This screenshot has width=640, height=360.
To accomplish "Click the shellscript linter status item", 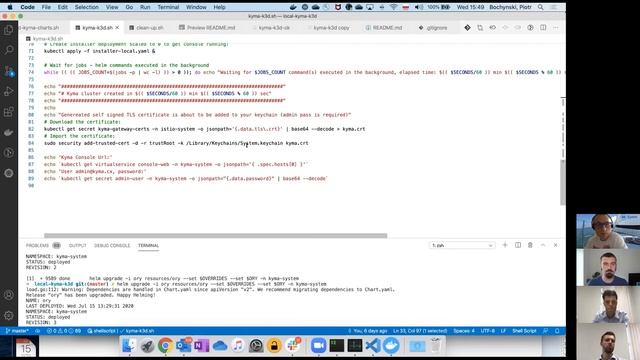I will 102,331.
